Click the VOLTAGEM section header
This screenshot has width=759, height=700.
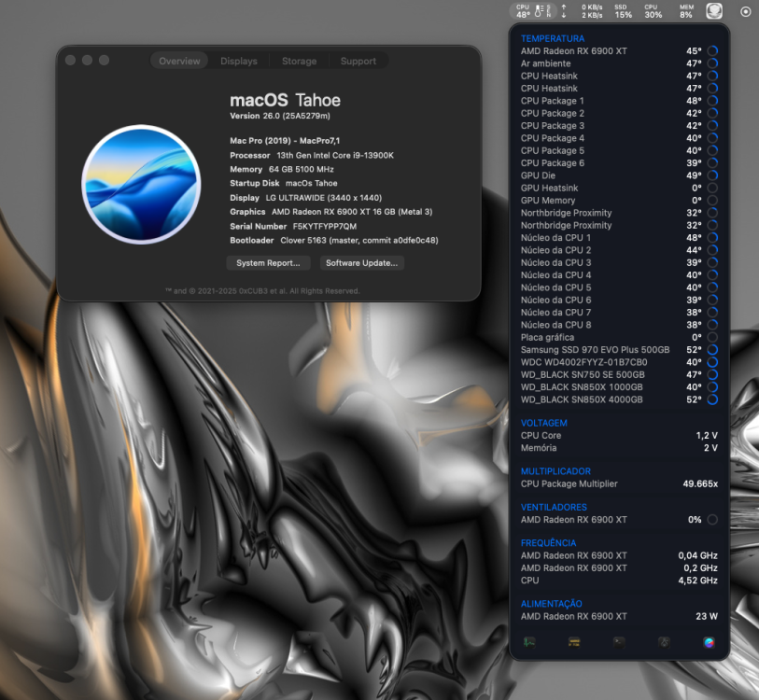[x=543, y=423]
